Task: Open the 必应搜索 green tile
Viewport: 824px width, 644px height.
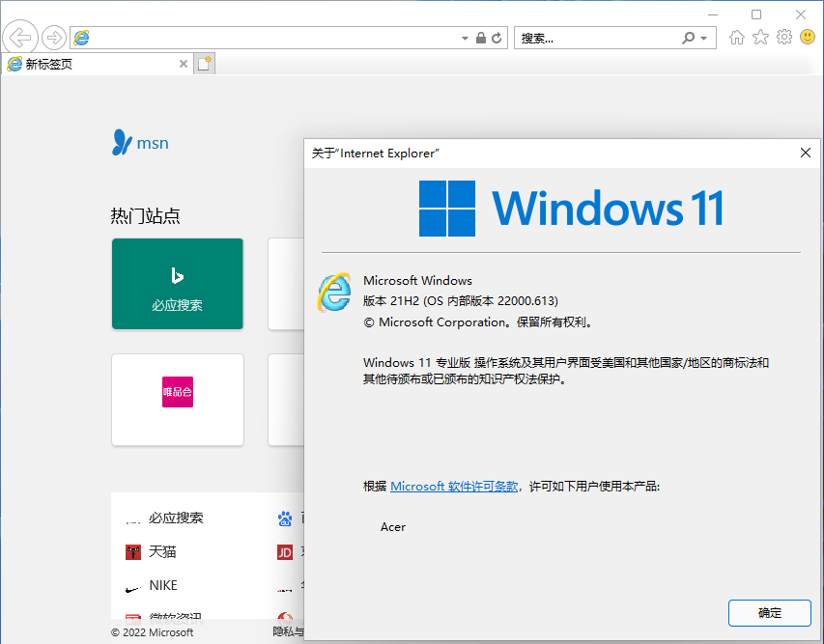Action: point(178,284)
